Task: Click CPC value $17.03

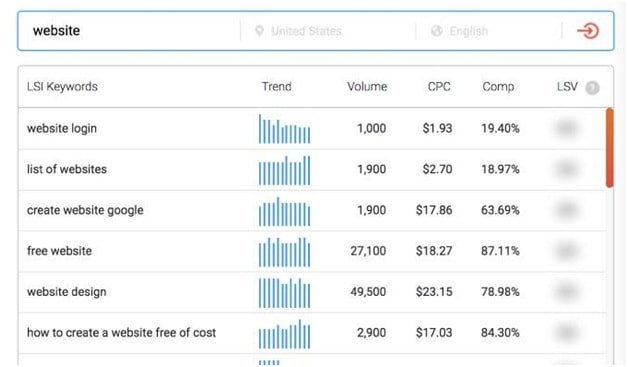Action: pos(434,333)
